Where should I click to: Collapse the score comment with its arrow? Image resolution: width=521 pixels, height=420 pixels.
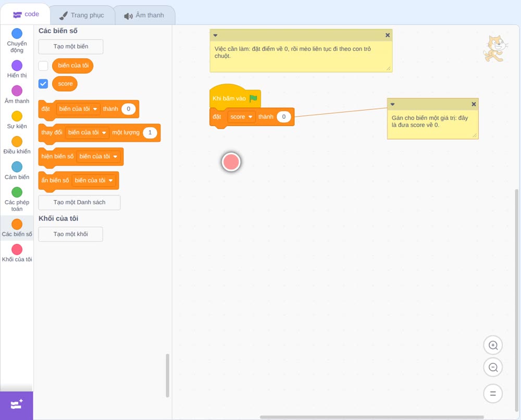click(x=392, y=104)
